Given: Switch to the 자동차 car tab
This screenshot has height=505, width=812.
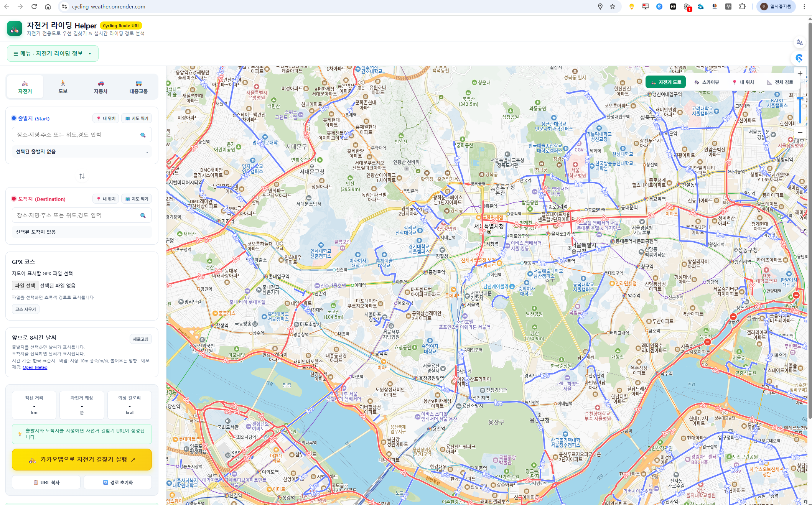Looking at the screenshot, I should [x=101, y=87].
